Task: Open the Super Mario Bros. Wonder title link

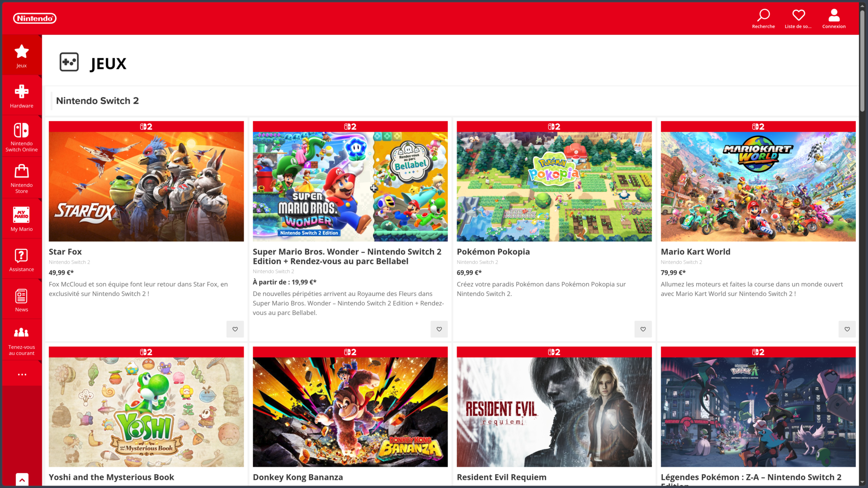Action: pyautogui.click(x=347, y=256)
